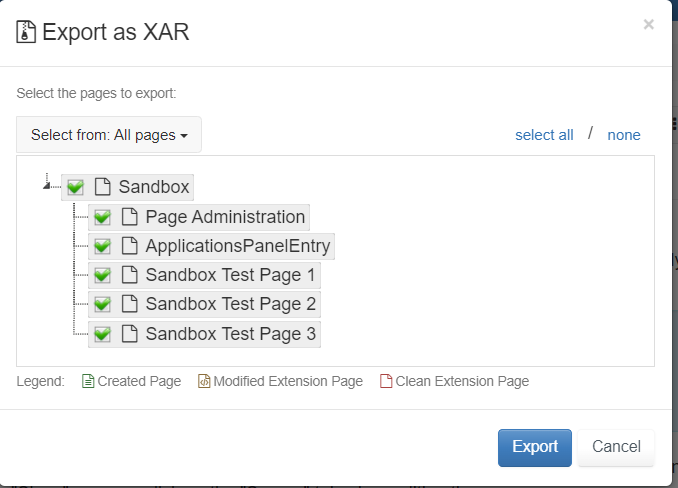
Task: Click the ApplicationsPanelEntry document icon
Action: (x=129, y=246)
